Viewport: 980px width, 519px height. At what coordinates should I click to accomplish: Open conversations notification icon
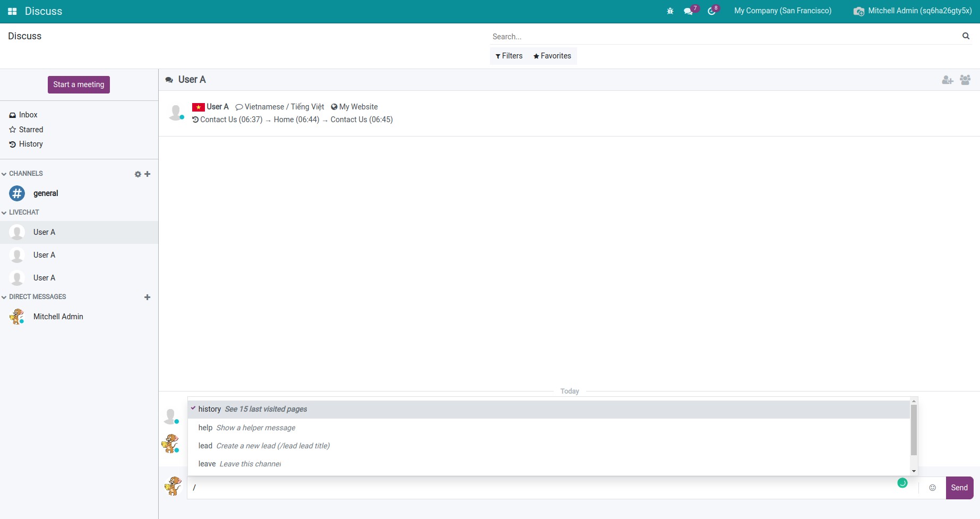[689, 11]
